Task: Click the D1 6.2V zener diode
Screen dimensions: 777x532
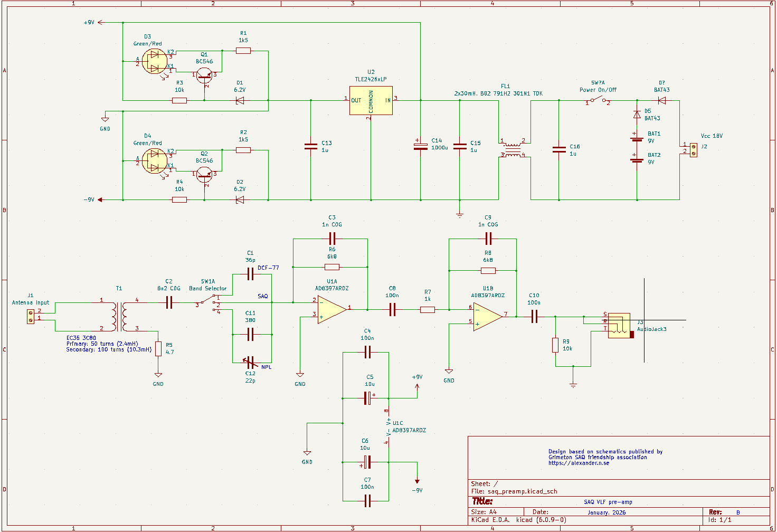Action: point(240,100)
